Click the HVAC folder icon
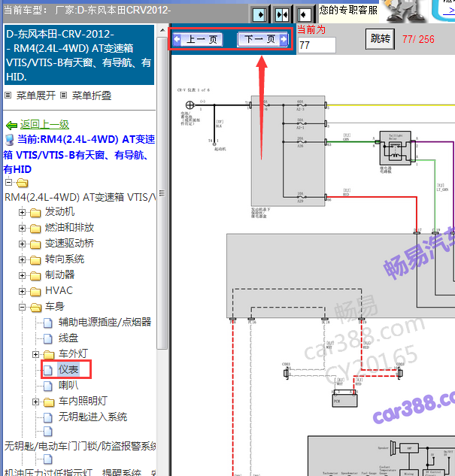This screenshot has height=476, width=455. [35, 292]
